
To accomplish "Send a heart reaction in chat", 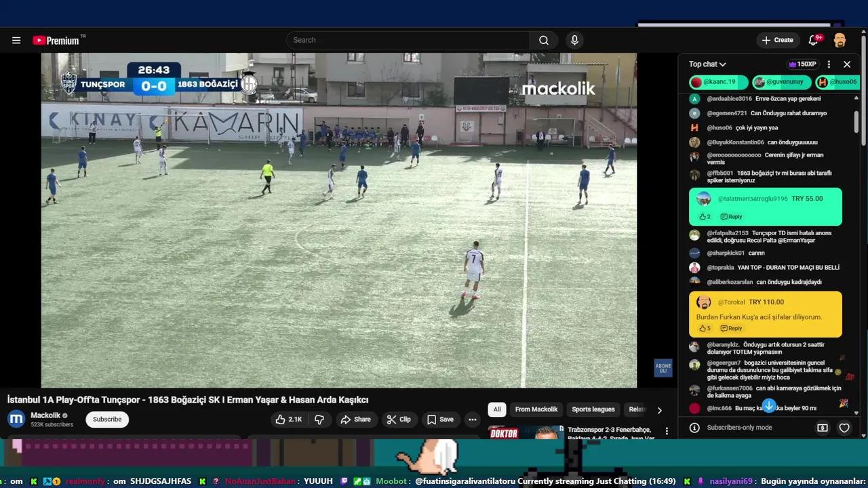I will click(844, 428).
